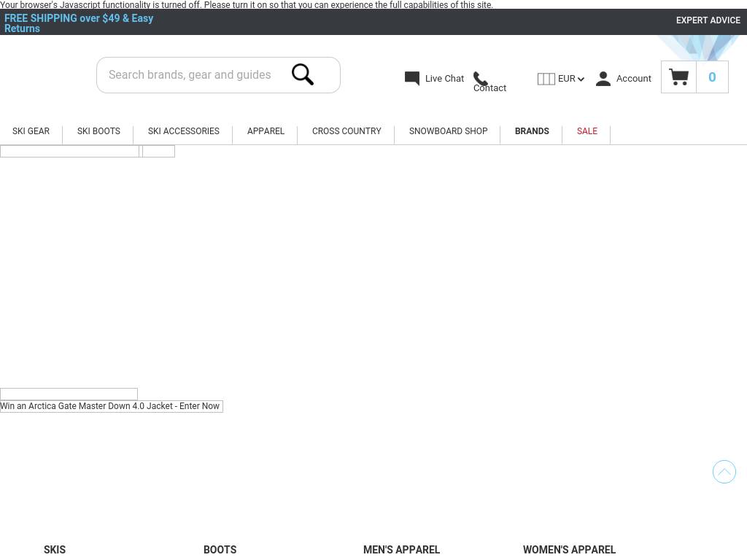Click the Account person icon
The height and width of the screenshot is (560, 747).
point(603,79)
